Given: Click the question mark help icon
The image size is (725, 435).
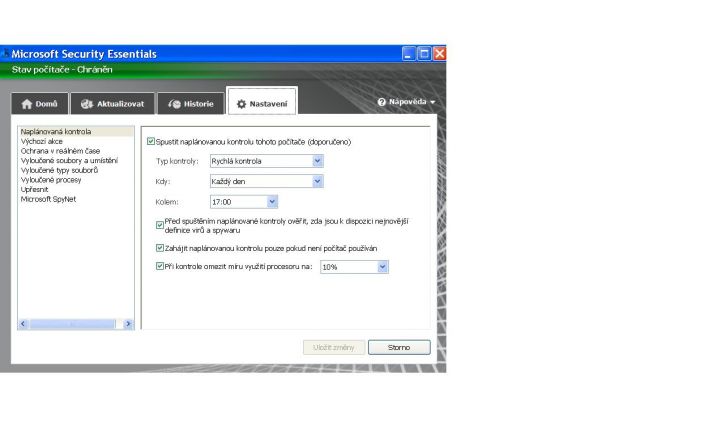Looking at the screenshot, I should pos(381,102).
